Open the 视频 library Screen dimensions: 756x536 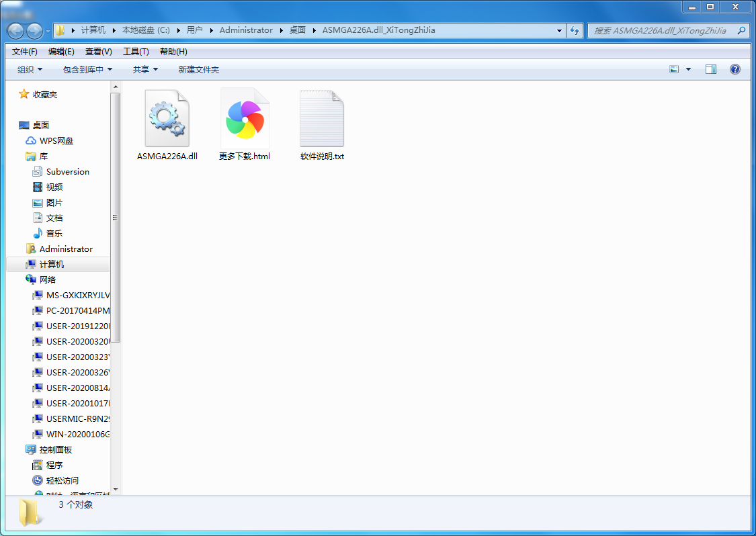tap(54, 187)
